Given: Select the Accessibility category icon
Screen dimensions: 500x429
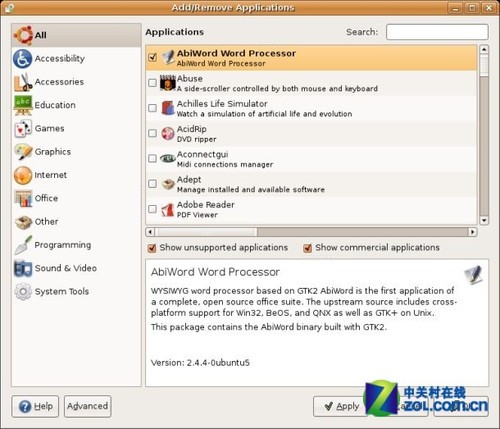Looking at the screenshot, I should click(22, 59).
